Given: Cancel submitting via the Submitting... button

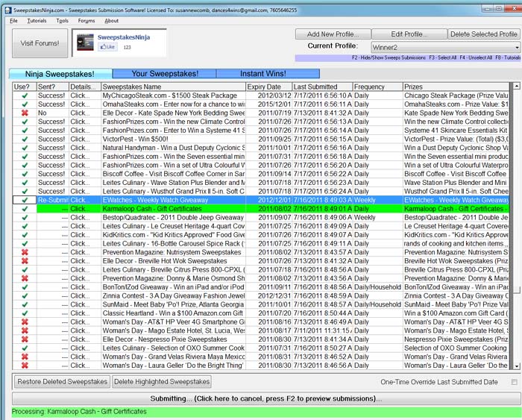Looking at the screenshot, I should pyautogui.click(x=266, y=398).
